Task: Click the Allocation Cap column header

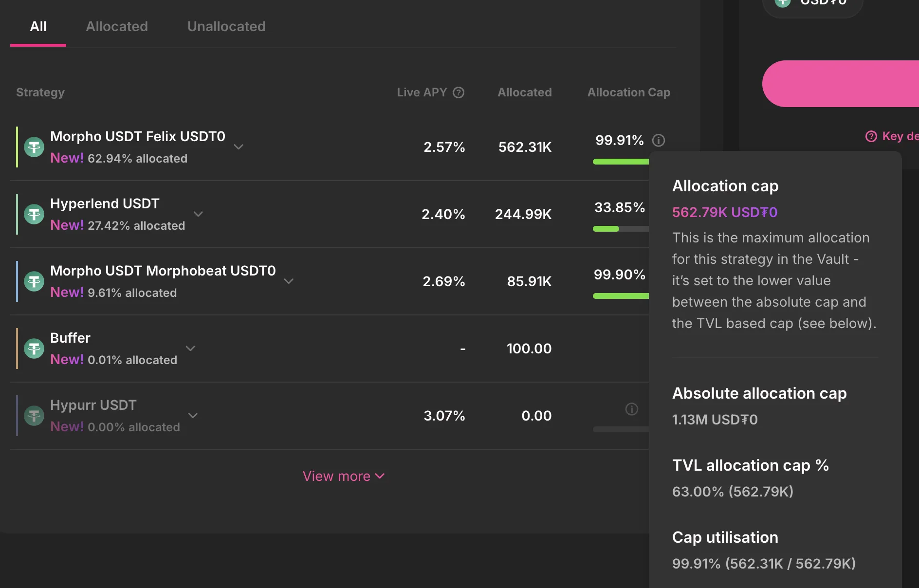Action: click(x=628, y=92)
